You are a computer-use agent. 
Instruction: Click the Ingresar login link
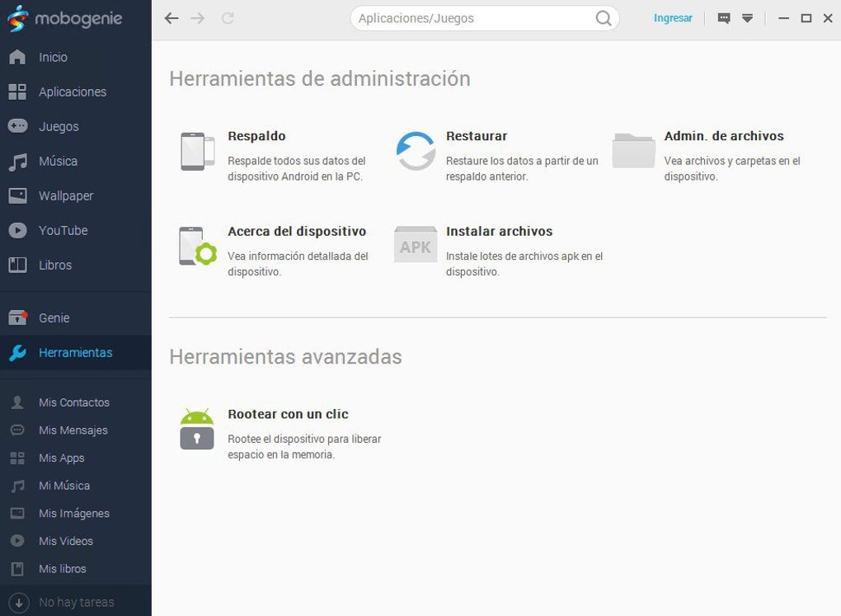click(673, 18)
